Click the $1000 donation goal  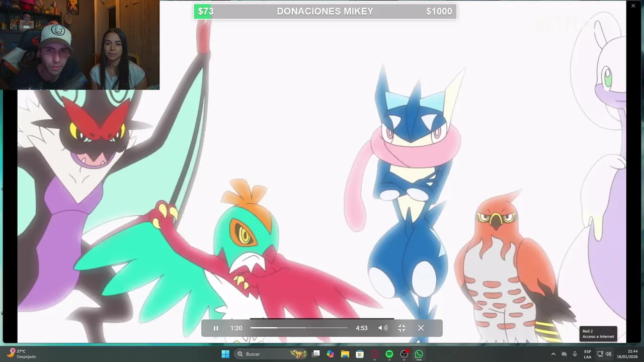pyautogui.click(x=439, y=12)
